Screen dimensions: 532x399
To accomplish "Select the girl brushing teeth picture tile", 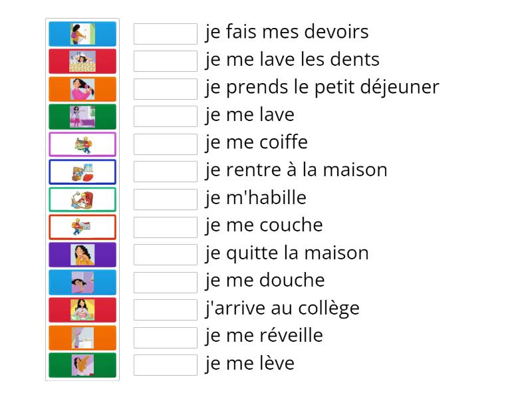I will click(82, 255).
